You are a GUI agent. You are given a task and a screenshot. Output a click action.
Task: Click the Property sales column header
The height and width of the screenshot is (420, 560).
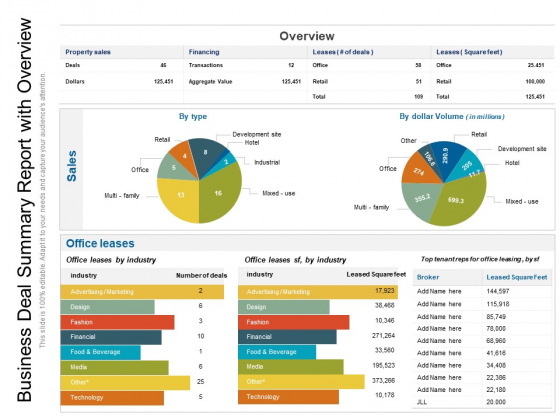point(88,52)
